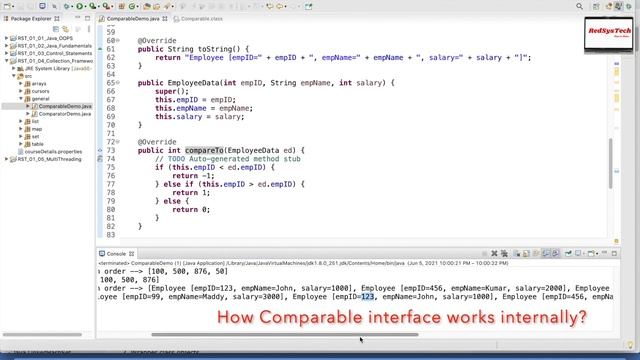Minimize the Package Explorer view
Image resolution: width=640 pixels, height=360 pixels.
78,18
